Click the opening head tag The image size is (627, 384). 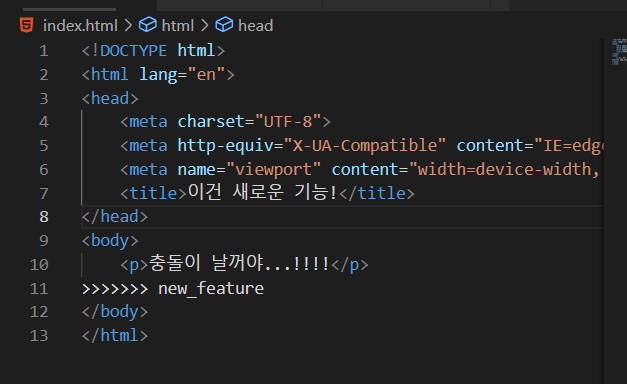110,98
